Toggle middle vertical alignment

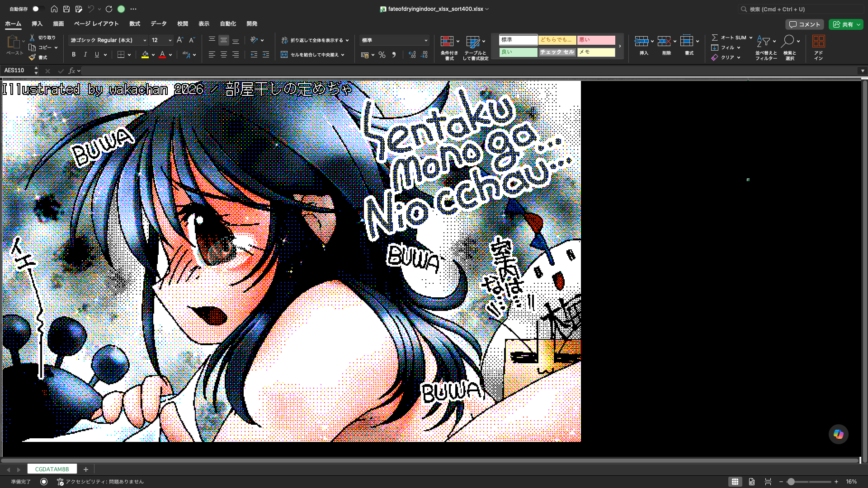pyautogui.click(x=224, y=40)
